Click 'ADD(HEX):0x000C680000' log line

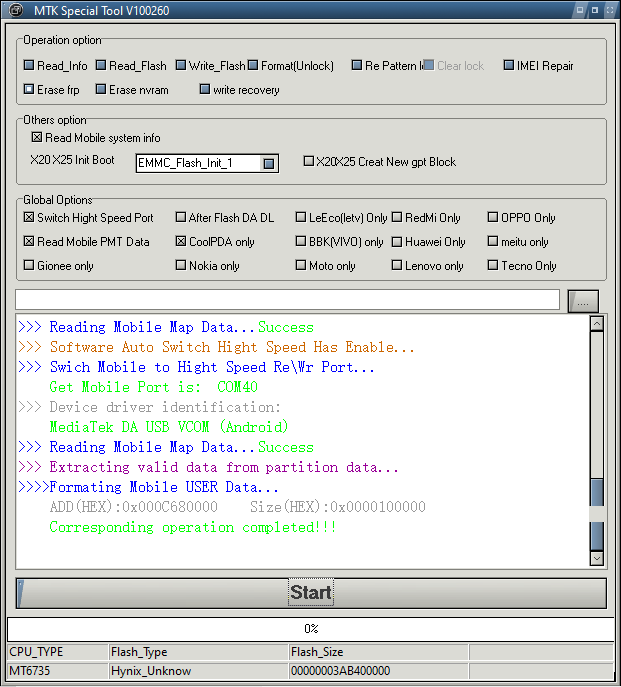tap(238, 507)
